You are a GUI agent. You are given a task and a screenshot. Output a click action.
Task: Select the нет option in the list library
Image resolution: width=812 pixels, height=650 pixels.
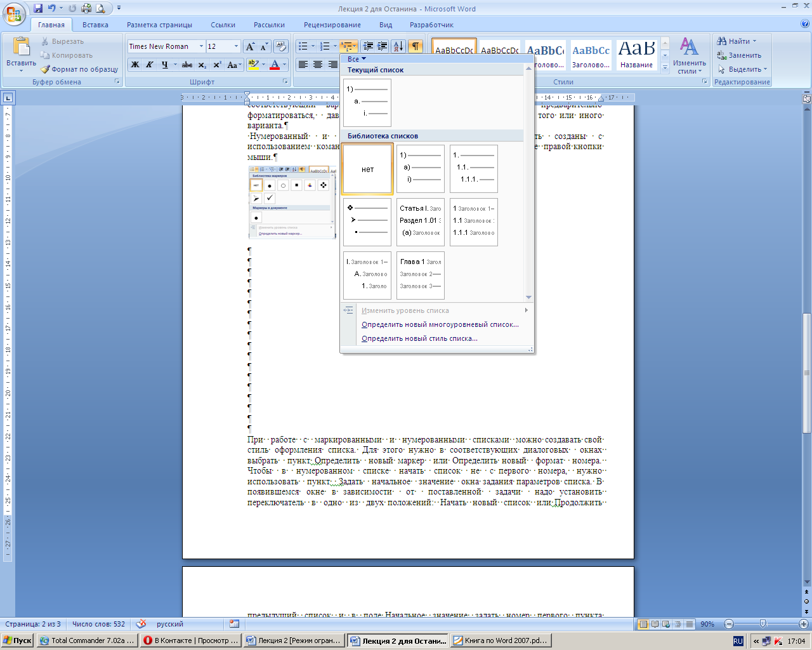coord(367,169)
